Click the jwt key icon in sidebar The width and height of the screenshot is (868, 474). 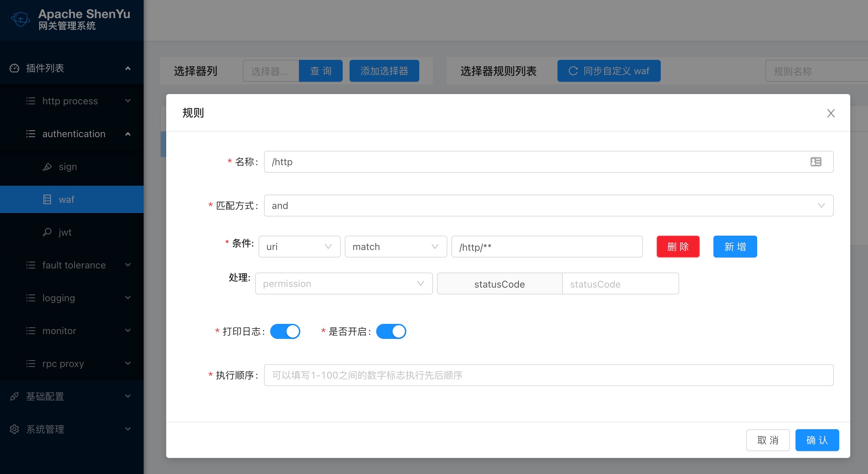pos(47,232)
